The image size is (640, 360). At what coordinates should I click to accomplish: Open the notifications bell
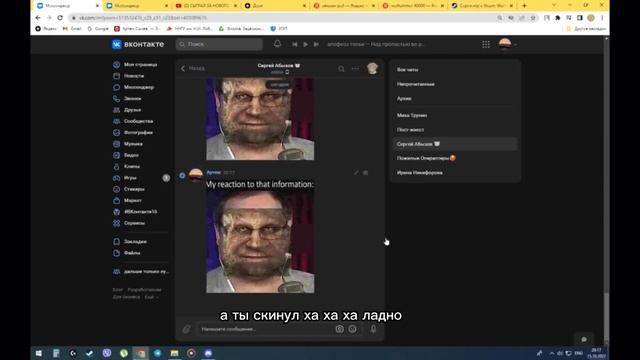(277, 44)
